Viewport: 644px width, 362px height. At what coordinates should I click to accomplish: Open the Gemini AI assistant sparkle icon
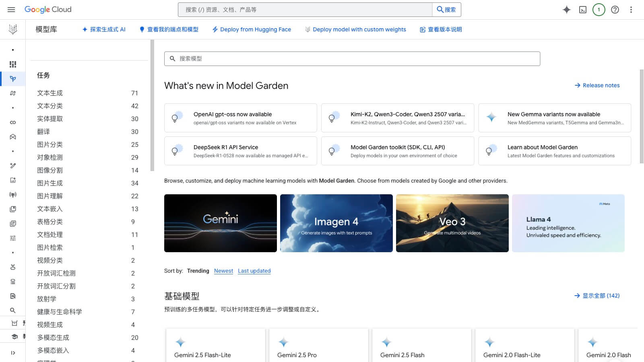566,10
